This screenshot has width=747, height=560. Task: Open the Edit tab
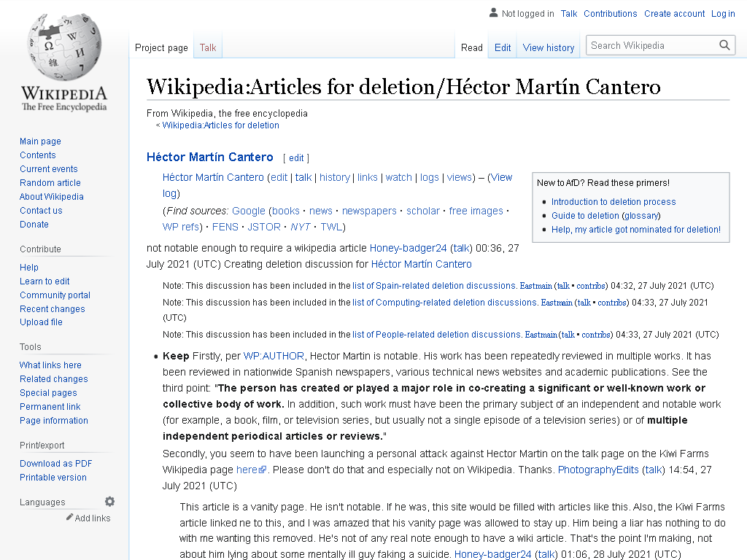tap(503, 47)
